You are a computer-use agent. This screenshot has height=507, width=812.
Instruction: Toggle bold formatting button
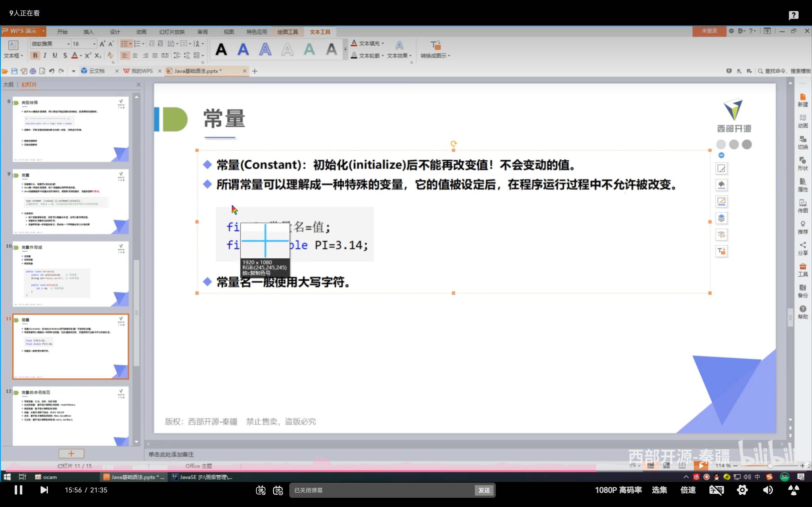35,55
